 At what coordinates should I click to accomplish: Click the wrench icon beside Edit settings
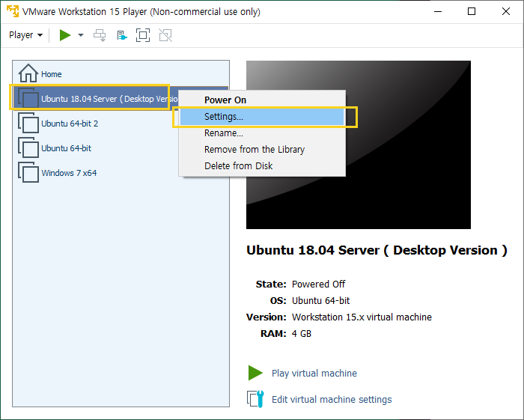pyautogui.click(x=255, y=399)
